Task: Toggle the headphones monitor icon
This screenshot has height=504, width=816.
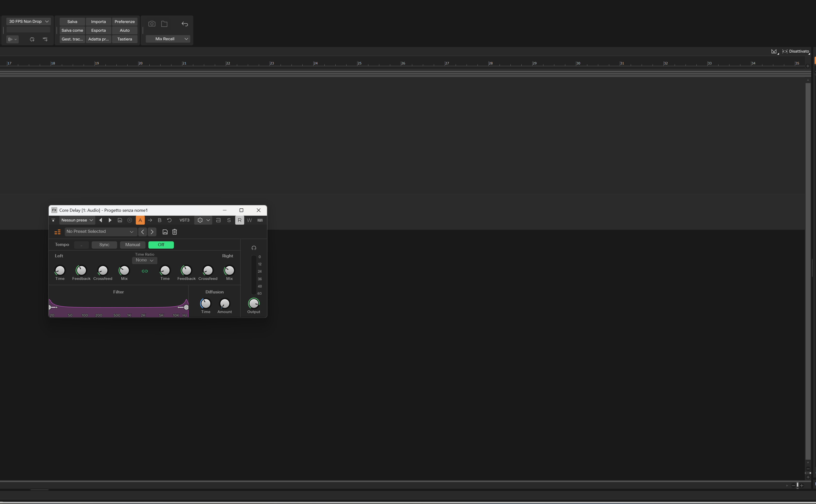Action: point(254,248)
